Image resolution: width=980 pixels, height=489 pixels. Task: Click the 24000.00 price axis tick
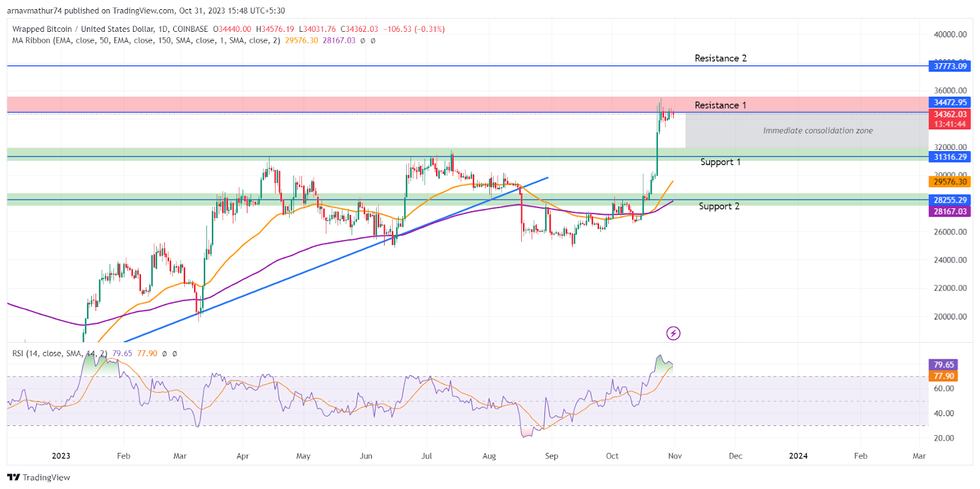point(950,260)
